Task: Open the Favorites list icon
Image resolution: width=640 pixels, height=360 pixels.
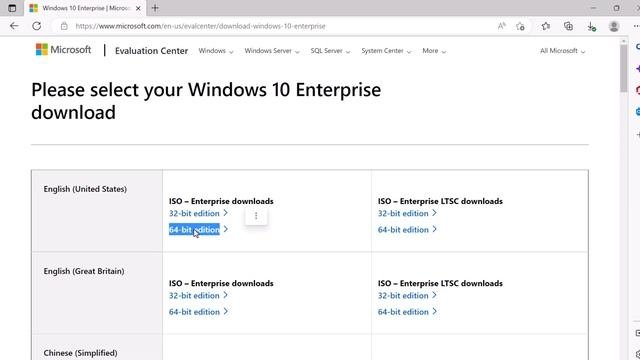Action: (x=546, y=27)
